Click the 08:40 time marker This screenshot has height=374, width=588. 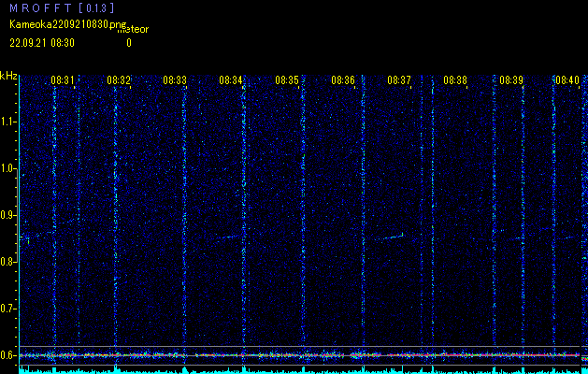coord(567,80)
